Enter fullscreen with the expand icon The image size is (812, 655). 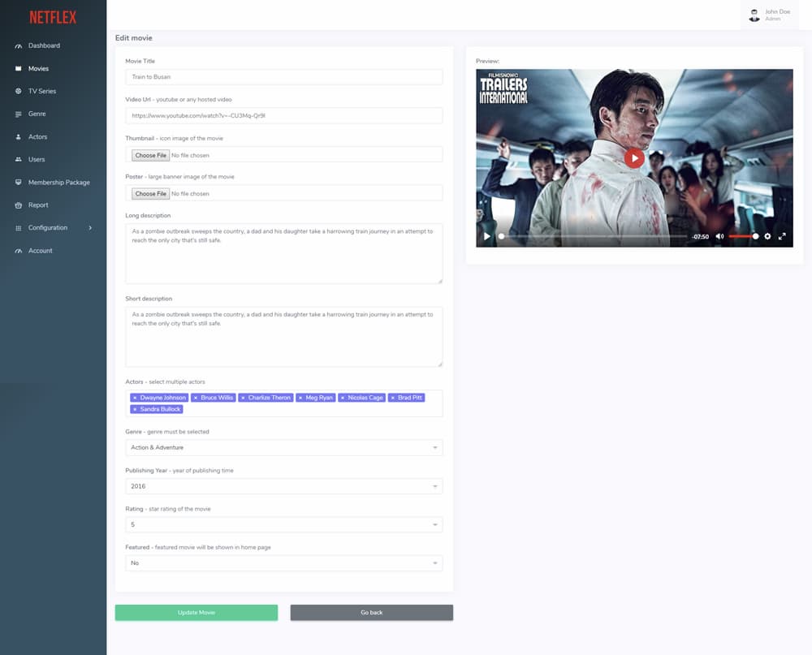(782, 236)
